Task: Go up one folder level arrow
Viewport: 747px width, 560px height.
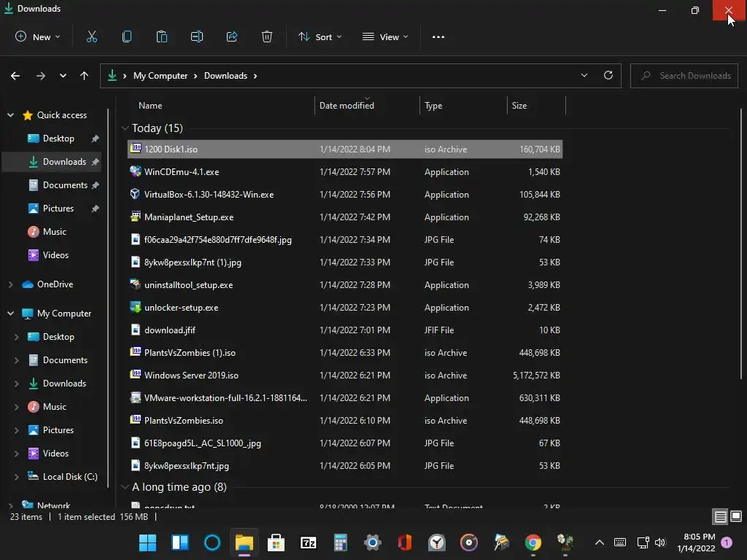Action: click(x=85, y=76)
